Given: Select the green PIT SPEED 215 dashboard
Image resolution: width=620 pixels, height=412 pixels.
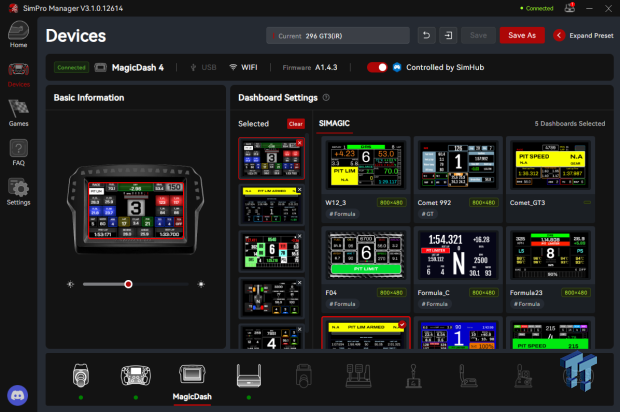Looking at the screenshot, I should tap(550, 335).
